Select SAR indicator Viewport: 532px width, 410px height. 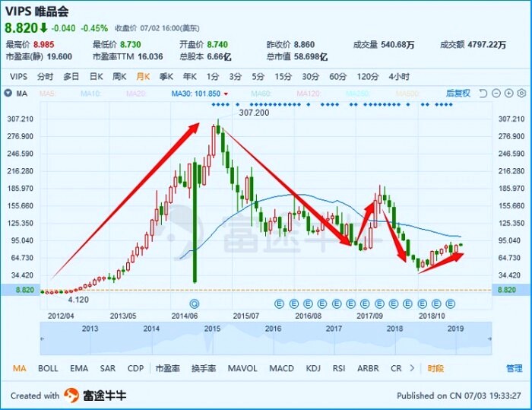tap(108, 368)
